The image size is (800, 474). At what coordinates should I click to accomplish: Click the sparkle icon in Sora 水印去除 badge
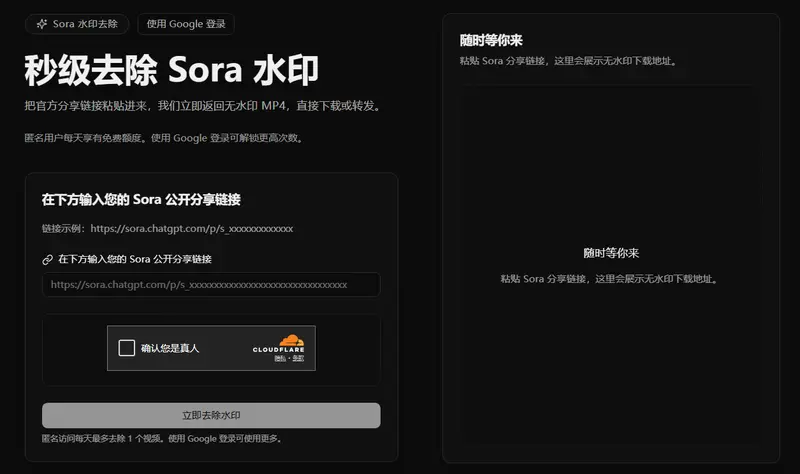[42, 24]
